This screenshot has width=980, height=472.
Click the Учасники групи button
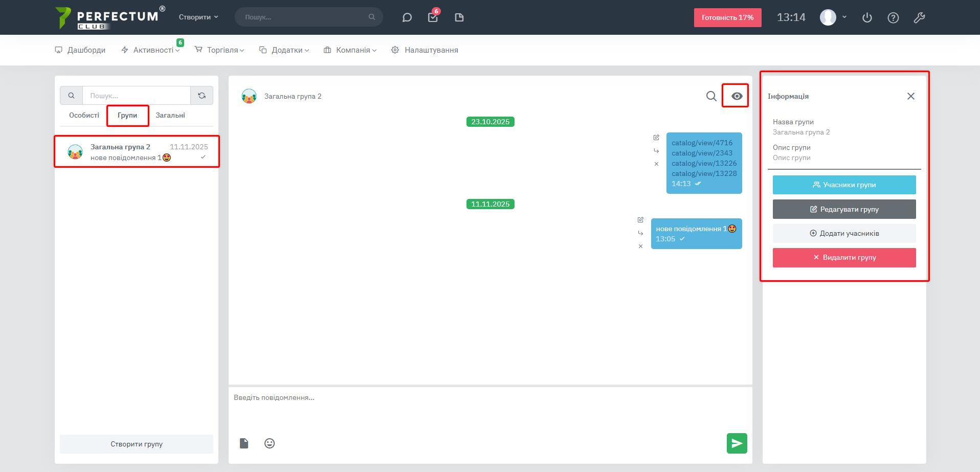point(844,185)
